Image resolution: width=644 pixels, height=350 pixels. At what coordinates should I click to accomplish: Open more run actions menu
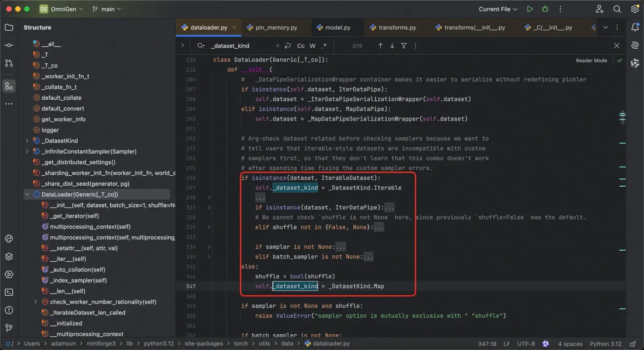click(x=560, y=9)
